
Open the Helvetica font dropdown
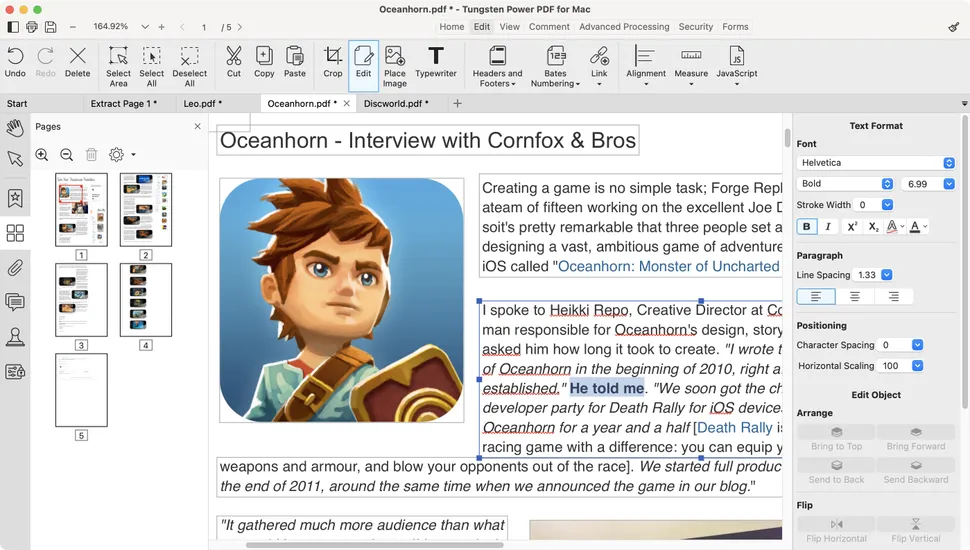pos(876,163)
